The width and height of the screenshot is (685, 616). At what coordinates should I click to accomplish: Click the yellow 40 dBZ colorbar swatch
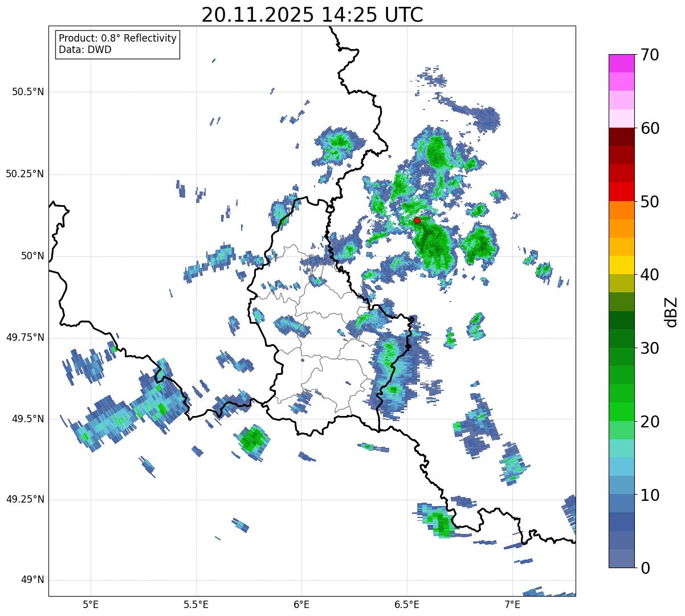[621, 265]
